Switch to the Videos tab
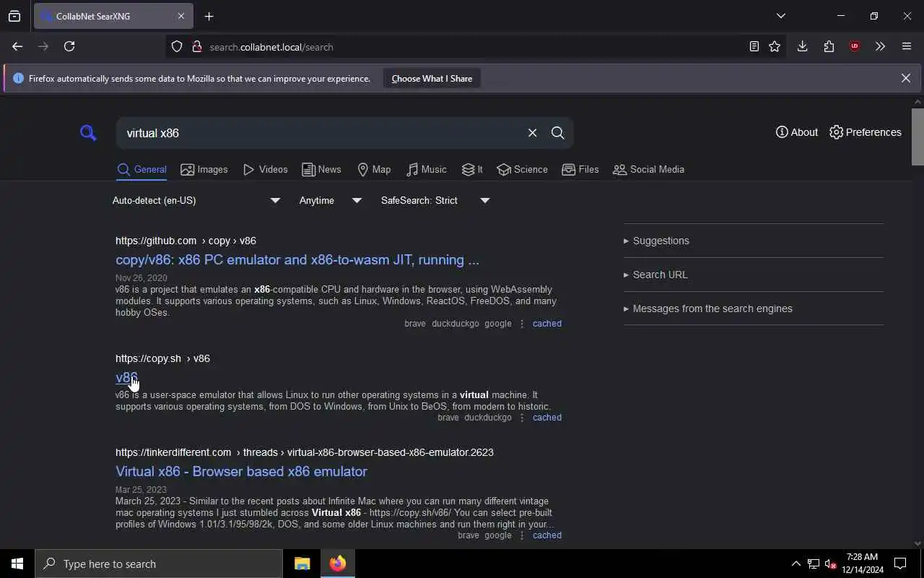 click(x=266, y=169)
